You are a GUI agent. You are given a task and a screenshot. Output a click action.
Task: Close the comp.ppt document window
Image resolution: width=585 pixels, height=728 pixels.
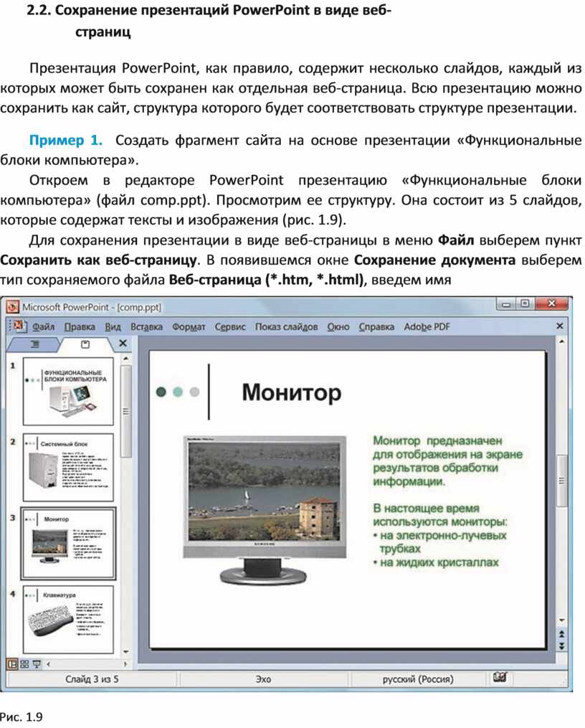pos(559,326)
